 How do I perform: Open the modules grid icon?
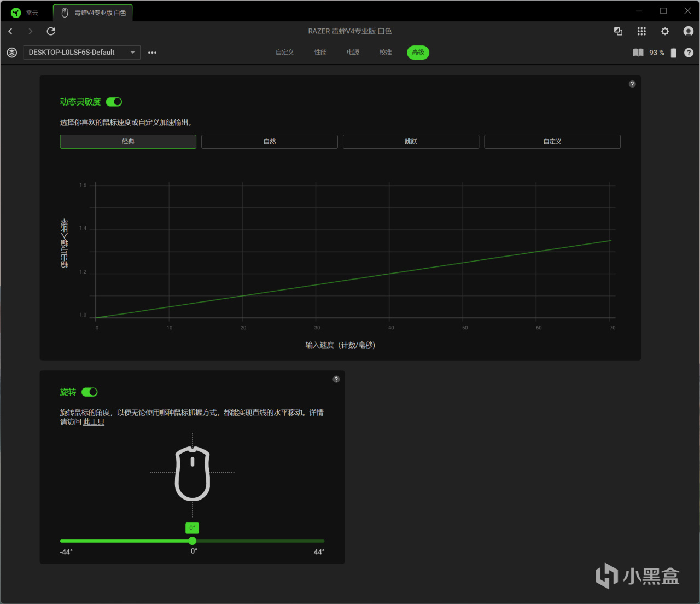[x=641, y=31]
